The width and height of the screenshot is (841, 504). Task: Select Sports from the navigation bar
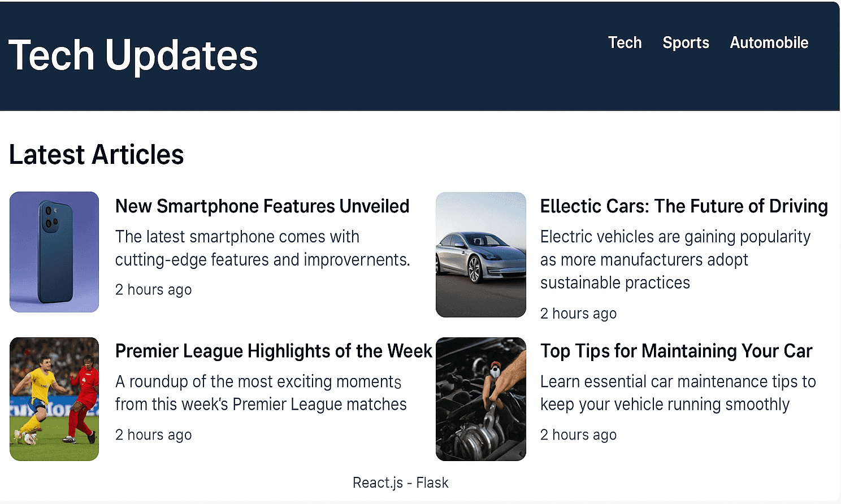click(686, 42)
